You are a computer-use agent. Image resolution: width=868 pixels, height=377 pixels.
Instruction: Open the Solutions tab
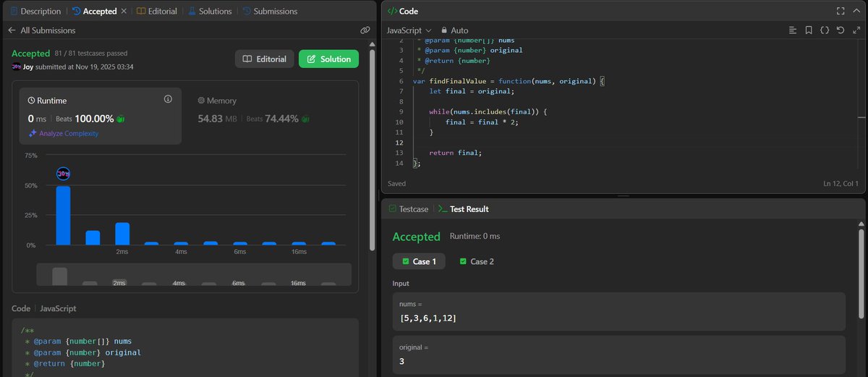[x=209, y=11]
